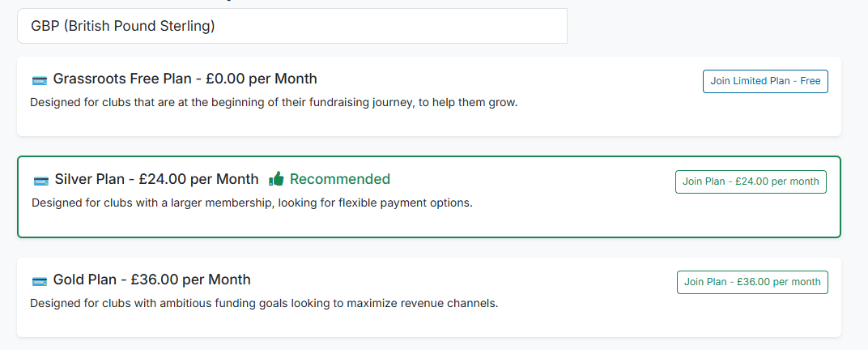Viewport: 868px width, 350px height.
Task: Click the Gold plan description about revenue channels
Action: [x=264, y=304]
